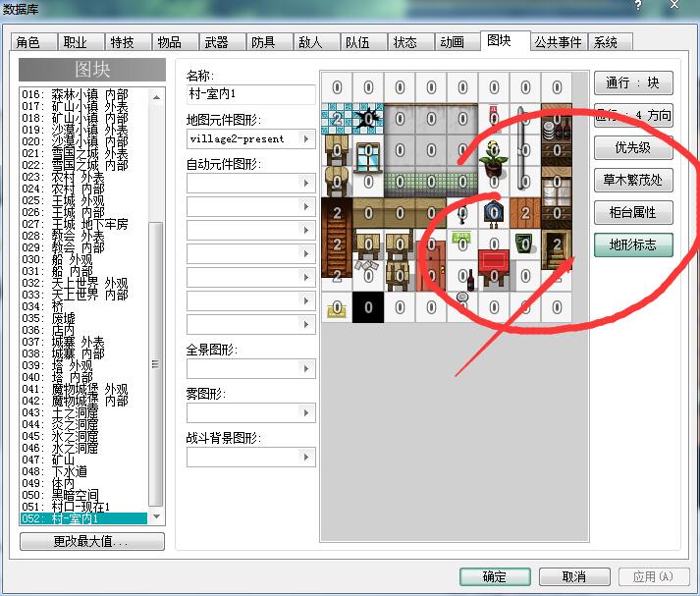
Task: Select list entry 027: 王城 地下牢房
Action: tap(83, 224)
